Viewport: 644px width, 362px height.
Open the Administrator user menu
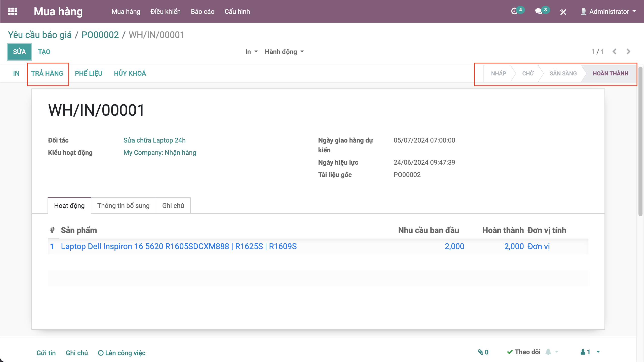click(609, 12)
